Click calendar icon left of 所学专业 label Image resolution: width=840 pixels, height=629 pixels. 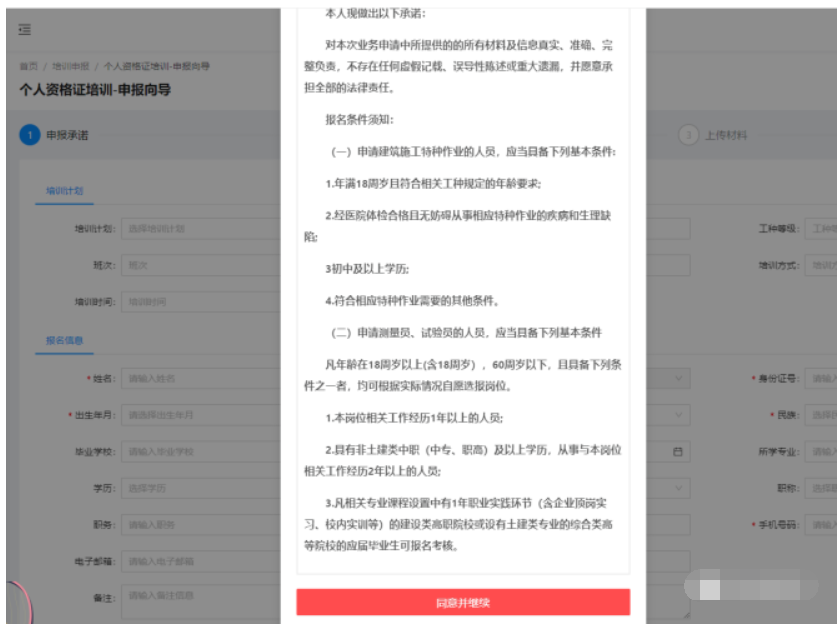pyautogui.click(x=678, y=452)
